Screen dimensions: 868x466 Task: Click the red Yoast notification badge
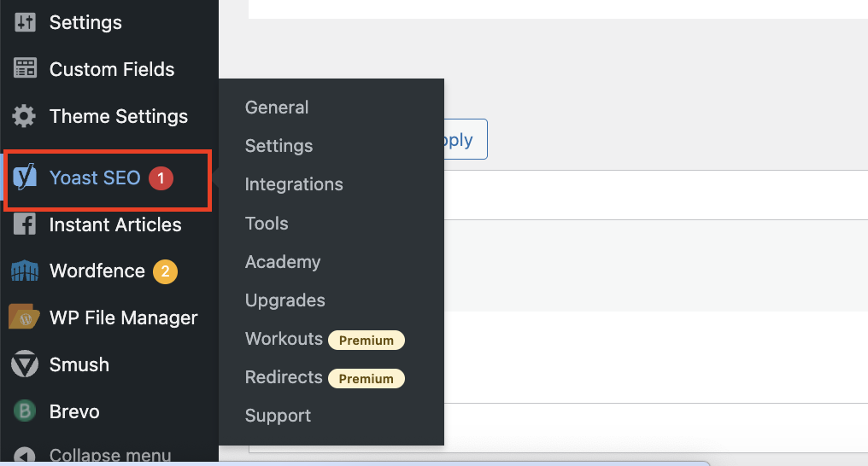click(161, 178)
